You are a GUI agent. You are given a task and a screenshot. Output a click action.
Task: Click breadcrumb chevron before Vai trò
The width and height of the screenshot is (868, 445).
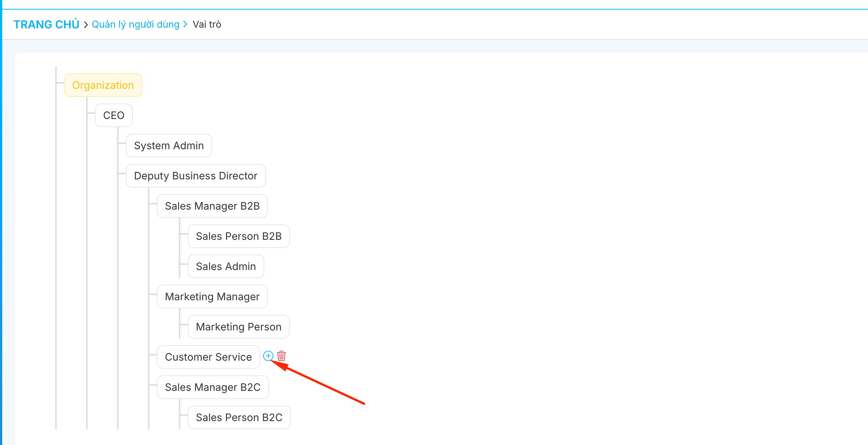(185, 24)
